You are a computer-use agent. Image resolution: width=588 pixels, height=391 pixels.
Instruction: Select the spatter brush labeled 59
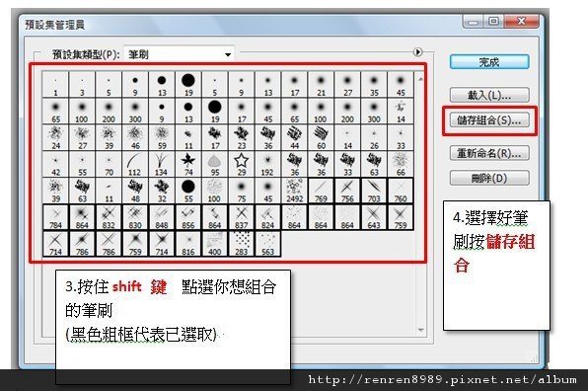click(162, 138)
